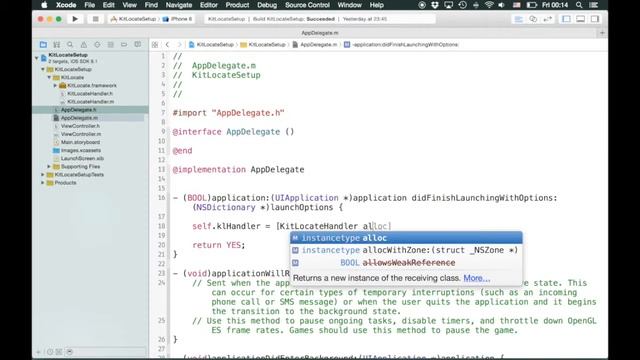Image resolution: width=640 pixels, height=360 pixels.
Task: Open the Product menu
Action: (x=237, y=5)
